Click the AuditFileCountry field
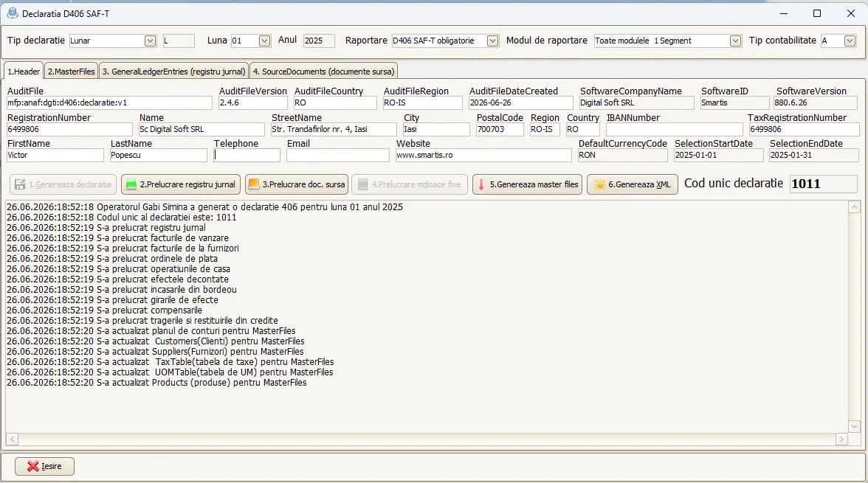 pos(335,103)
